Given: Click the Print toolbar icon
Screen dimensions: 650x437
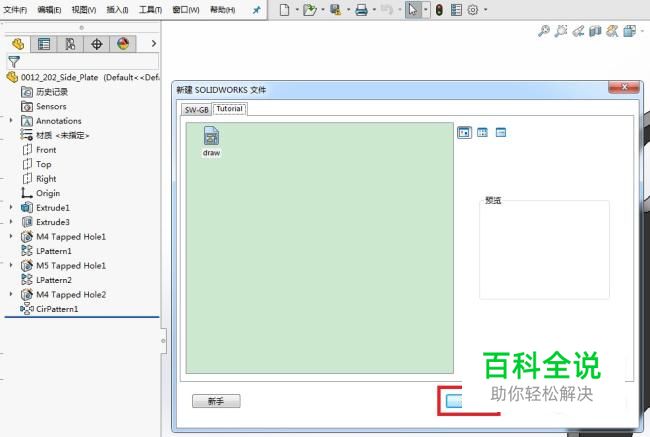Looking at the screenshot, I should pyautogui.click(x=361, y=10).
